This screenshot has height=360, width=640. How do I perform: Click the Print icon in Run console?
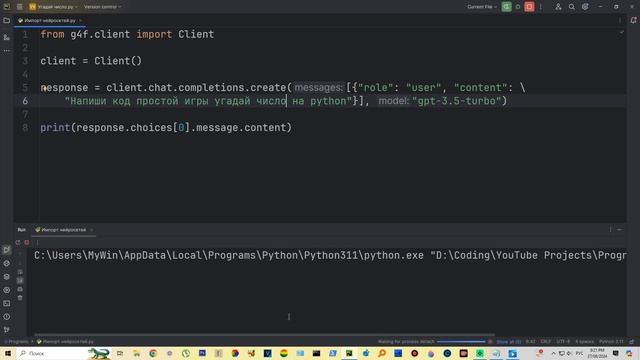(20, 289)
